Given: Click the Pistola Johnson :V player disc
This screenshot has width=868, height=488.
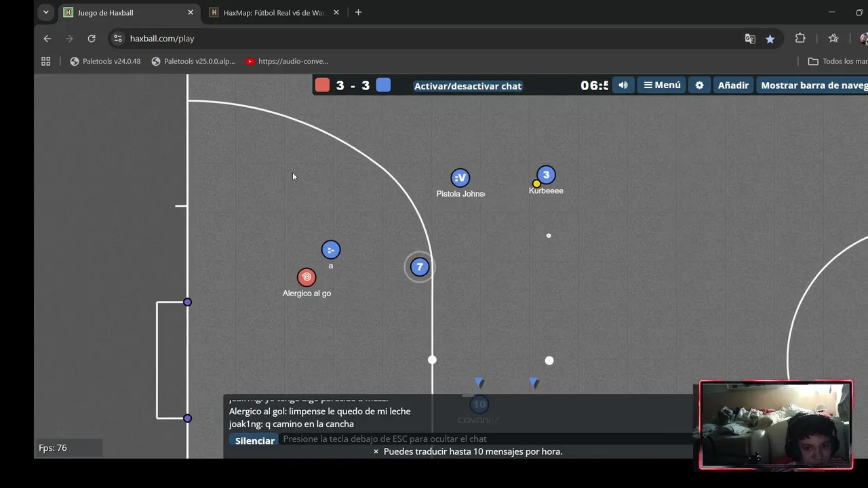Looking at the screenshot, I should click(460, 178).
